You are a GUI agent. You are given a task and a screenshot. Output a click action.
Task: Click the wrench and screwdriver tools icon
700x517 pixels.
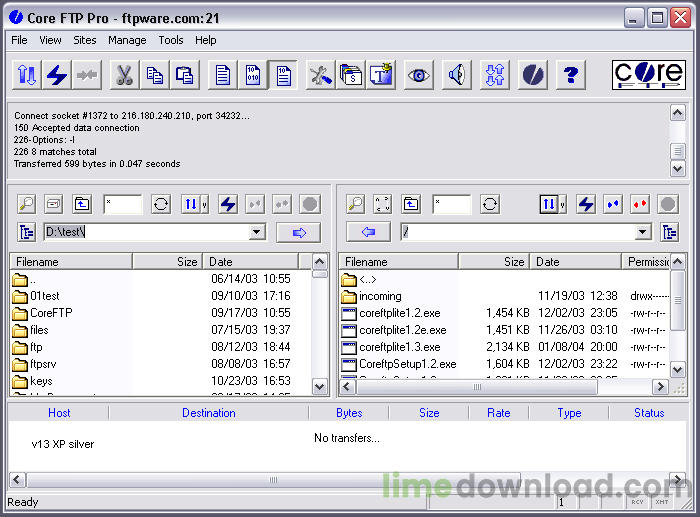(x=319, y=75)
